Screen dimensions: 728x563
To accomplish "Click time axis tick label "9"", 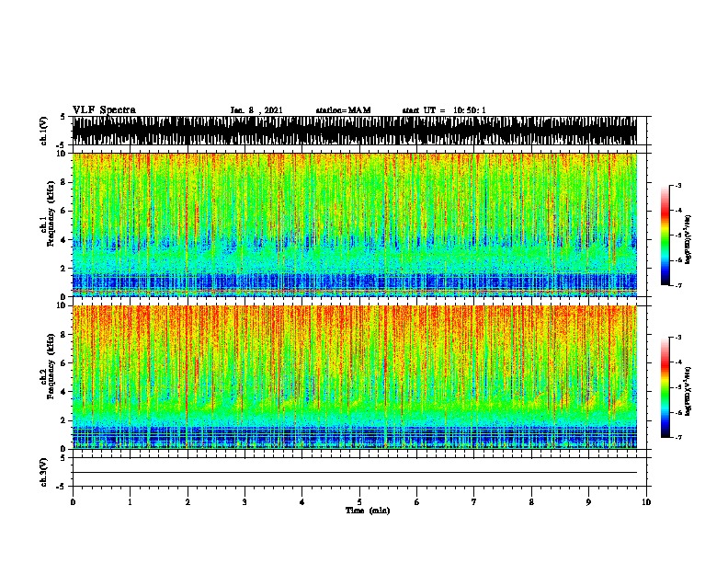I will (588, 501).
